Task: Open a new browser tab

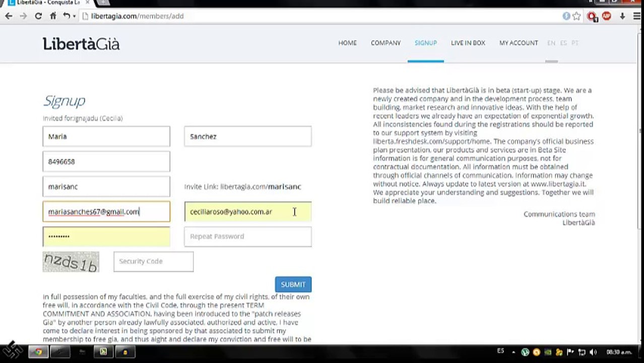Action: [102, 3]
